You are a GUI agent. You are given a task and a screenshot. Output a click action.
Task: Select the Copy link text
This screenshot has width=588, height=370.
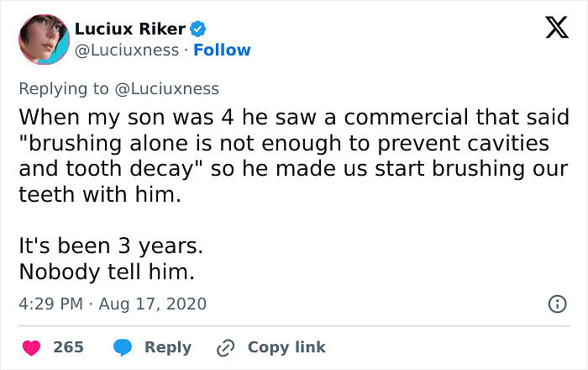coord(286,347)
